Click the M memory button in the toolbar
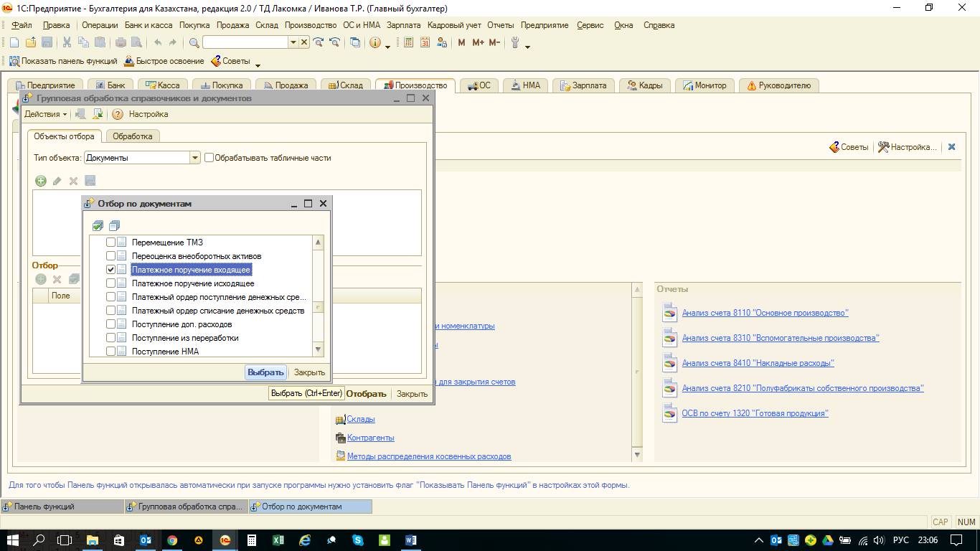Screen dimensions: 980x551 pos(461,42)
